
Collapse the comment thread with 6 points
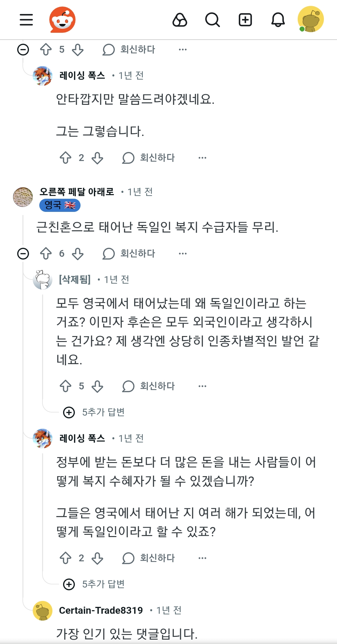23,253
